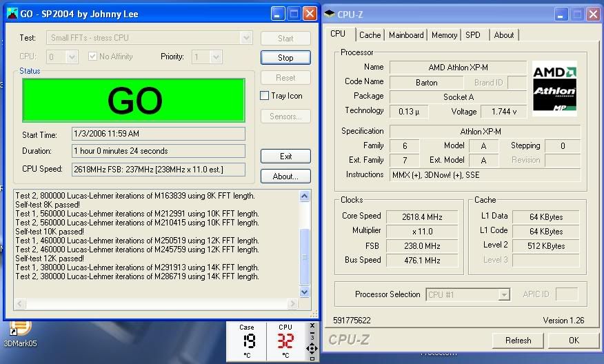Click the Duration field
This screenshot has height=364, width=604.
tap(159, 151)
